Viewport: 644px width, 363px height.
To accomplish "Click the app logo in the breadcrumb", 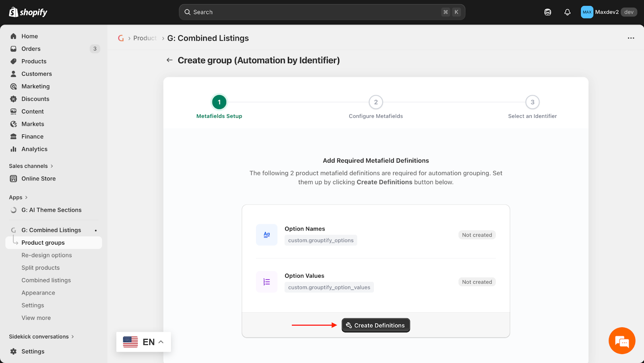I will click(121, 38).
